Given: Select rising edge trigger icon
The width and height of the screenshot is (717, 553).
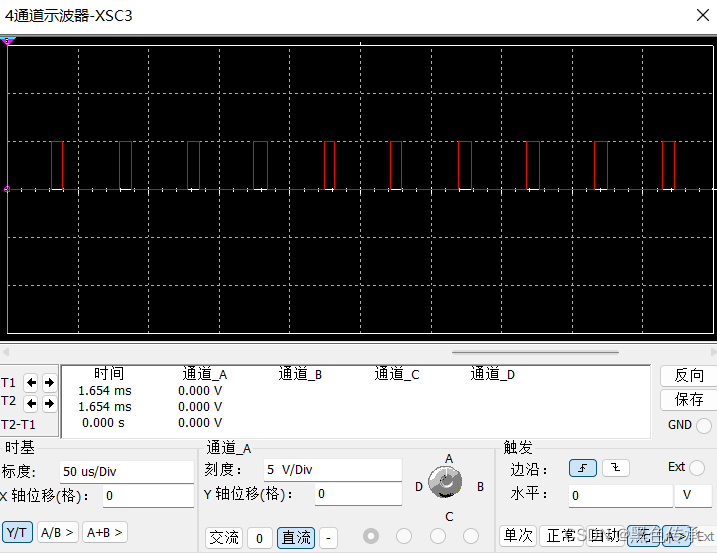Looking at the screenshot, I should pos(583,468).
